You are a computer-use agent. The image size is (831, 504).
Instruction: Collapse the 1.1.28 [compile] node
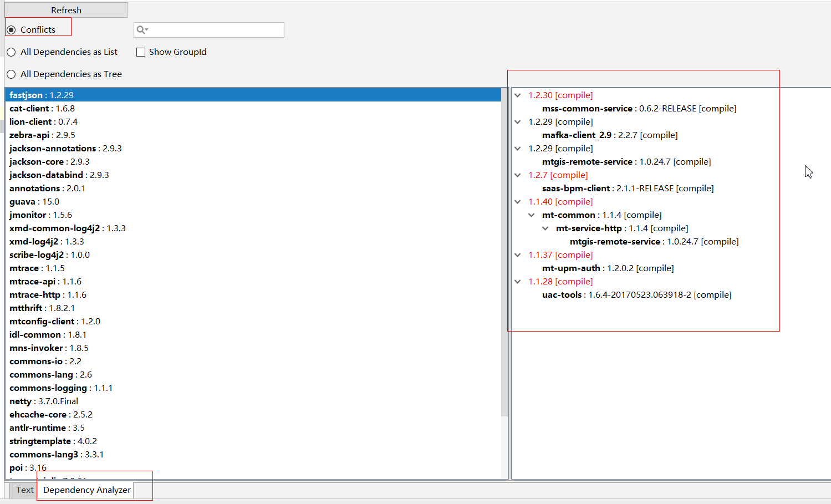(518, 282)
